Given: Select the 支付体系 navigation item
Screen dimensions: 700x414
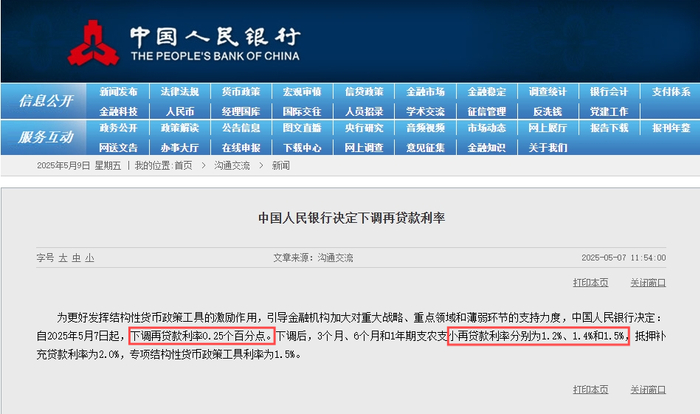Looking at the screenshot, I should pyautogui.click(x=671, y=92).
